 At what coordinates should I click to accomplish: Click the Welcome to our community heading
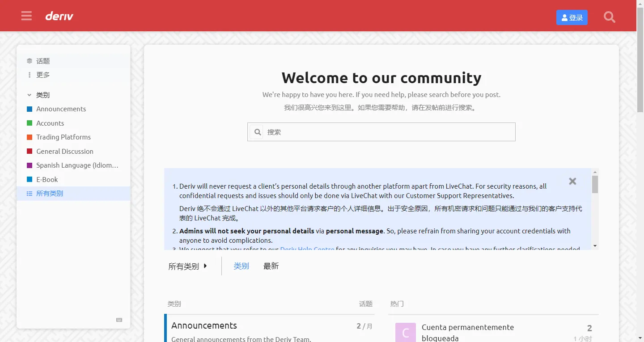[381, 78]
